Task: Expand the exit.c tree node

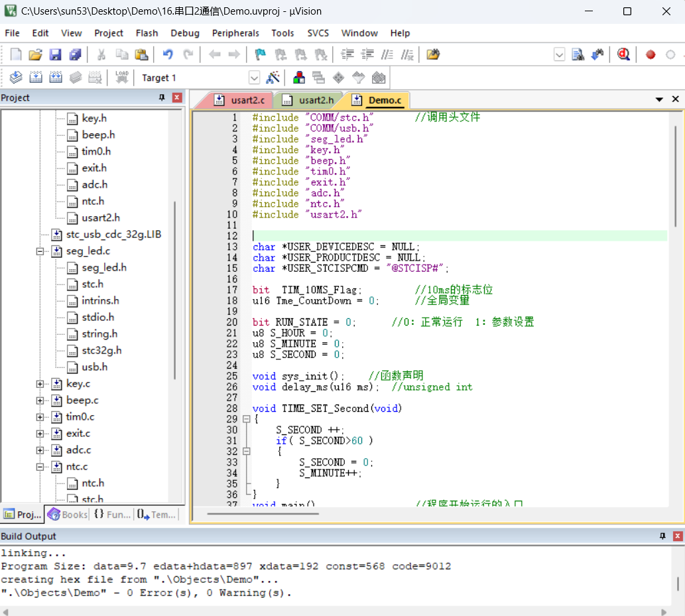Action: point(40,434)
